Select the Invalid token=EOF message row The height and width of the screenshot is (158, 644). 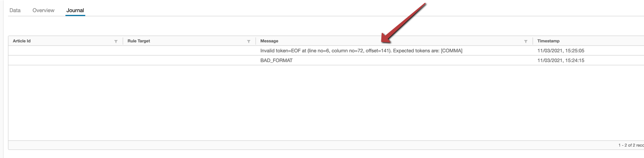point(361,51)
